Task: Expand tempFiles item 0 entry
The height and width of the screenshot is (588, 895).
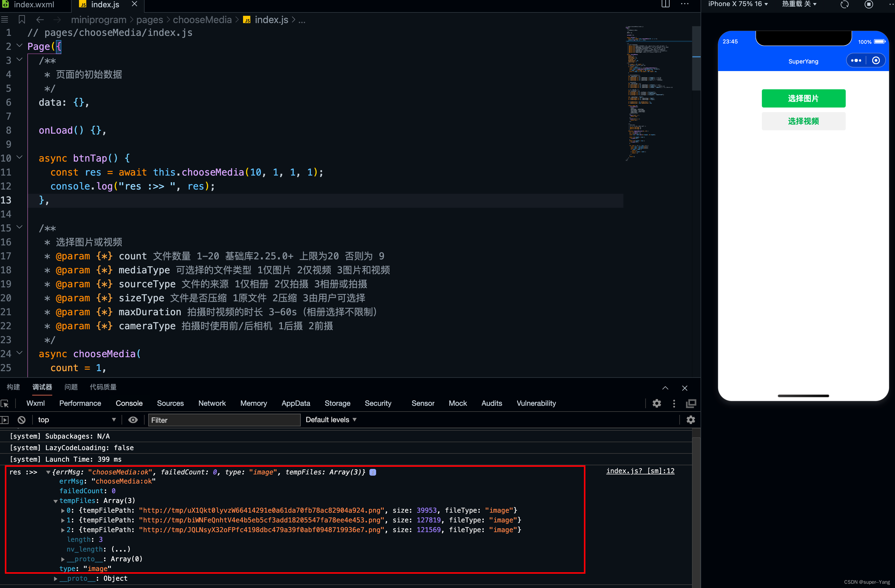Action: click(63, 511)
